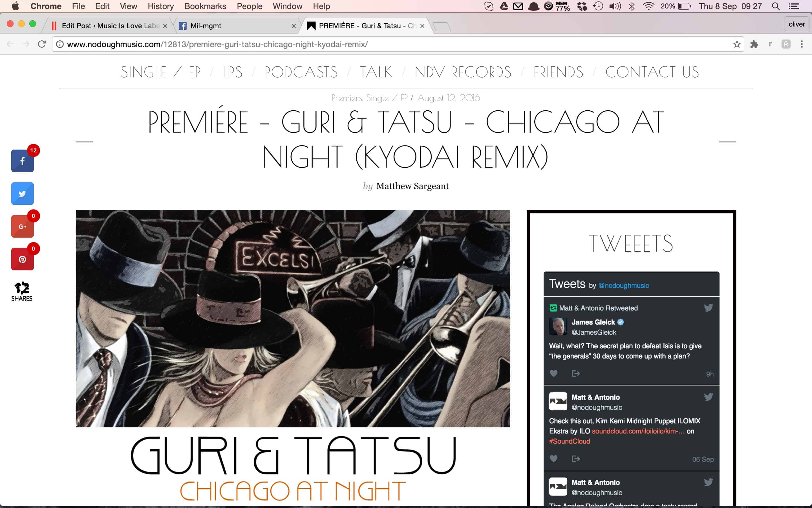Share the James Gleick tweet
This screenshot has width=812, height=508.
pos(576,373)
